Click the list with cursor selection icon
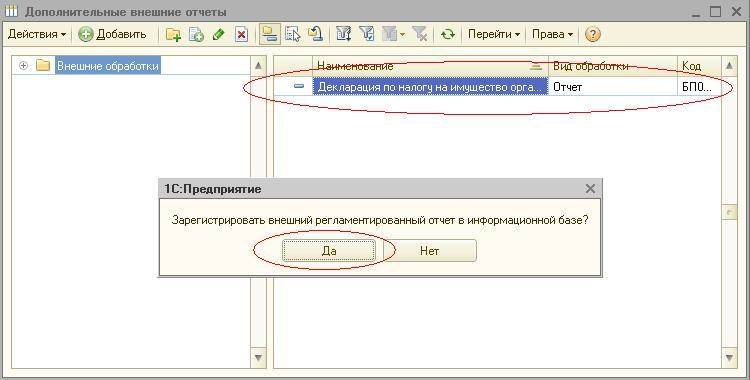The height and width of the screenshot is (380, 750). (293, 34)
